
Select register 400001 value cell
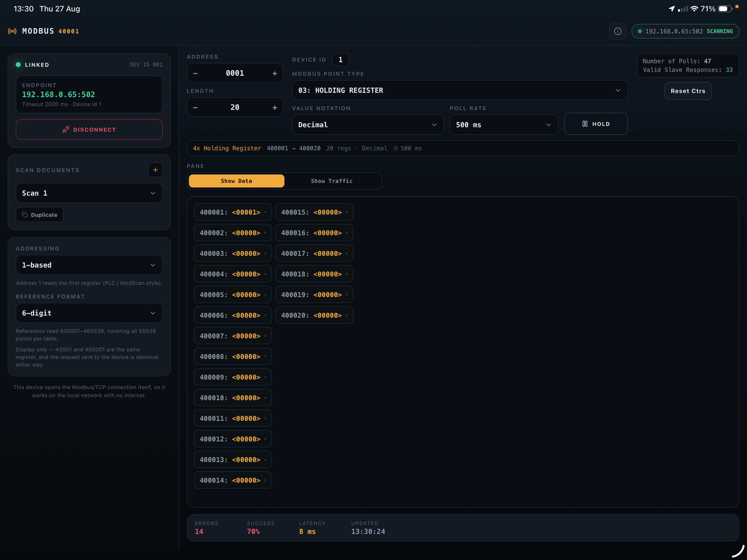click(x=233, y=212)
